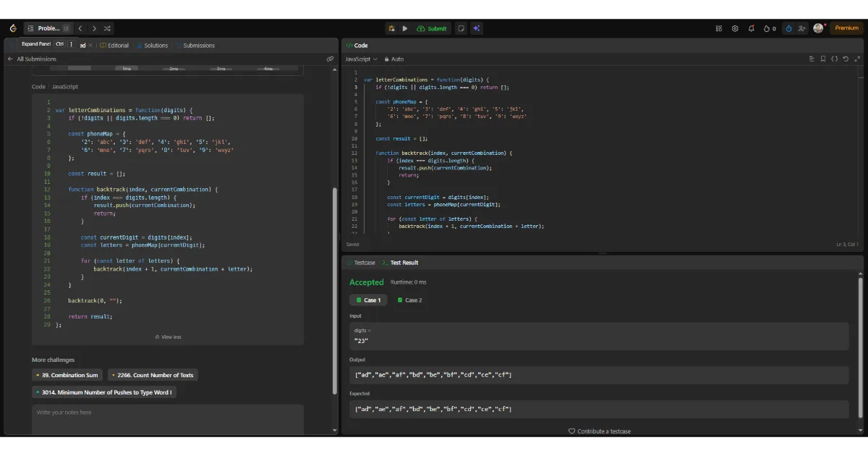
Task: Open the notes sticky icon
Action: pos(461,28)
